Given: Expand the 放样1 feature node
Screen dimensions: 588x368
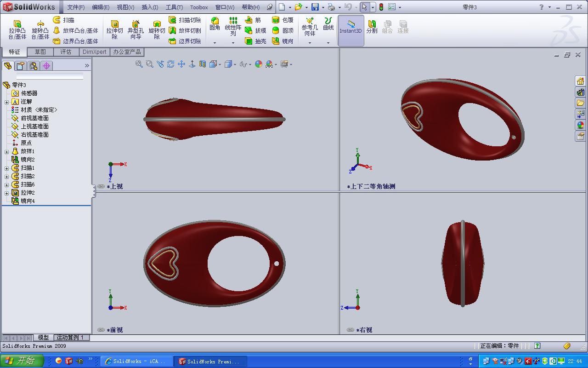Looking at the screenshot, I should click(x=6, y=151).
